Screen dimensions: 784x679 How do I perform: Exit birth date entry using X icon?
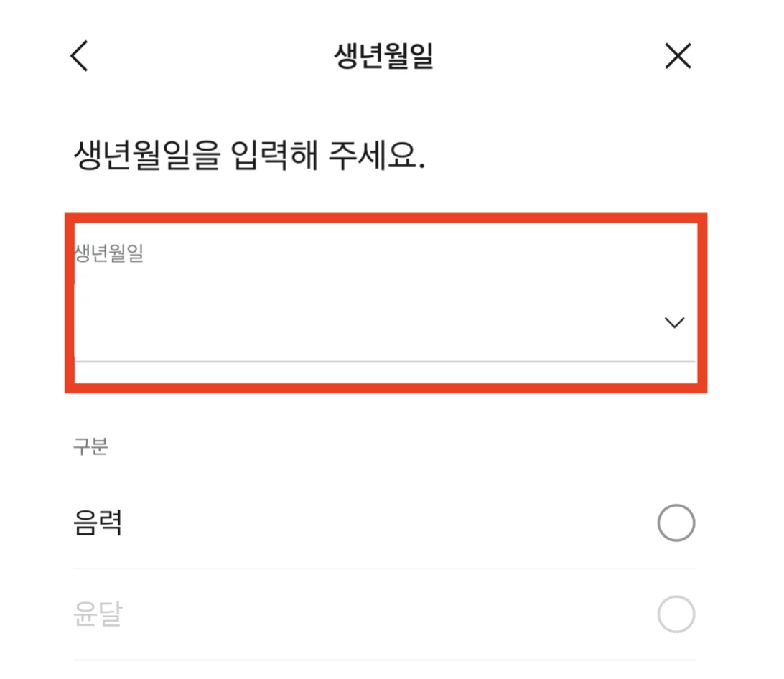[x=678, y=56]
